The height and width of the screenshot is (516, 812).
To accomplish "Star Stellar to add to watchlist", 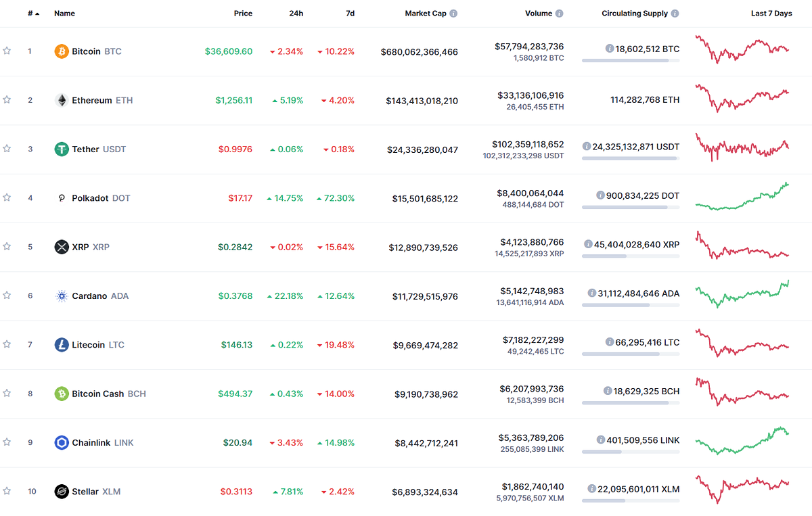I will point(7,491).
